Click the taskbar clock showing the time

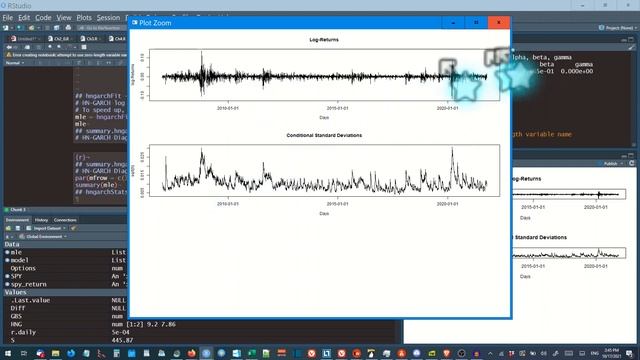tap(611, 353)
